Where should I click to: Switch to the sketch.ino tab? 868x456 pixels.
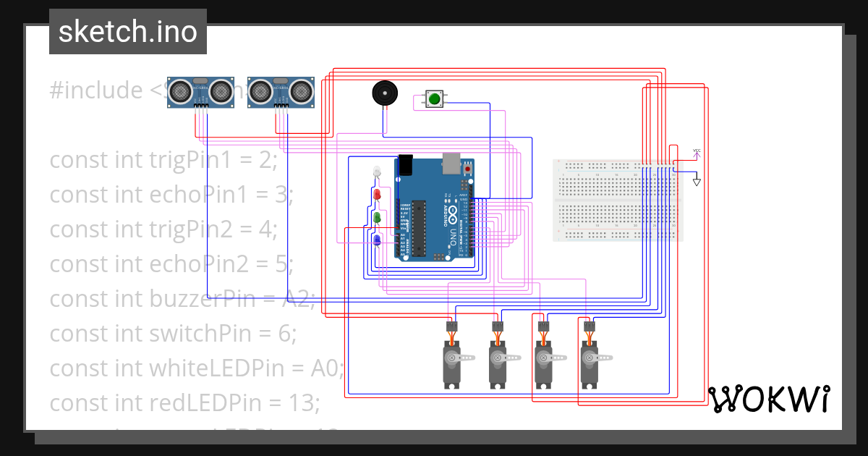(127, 31)
